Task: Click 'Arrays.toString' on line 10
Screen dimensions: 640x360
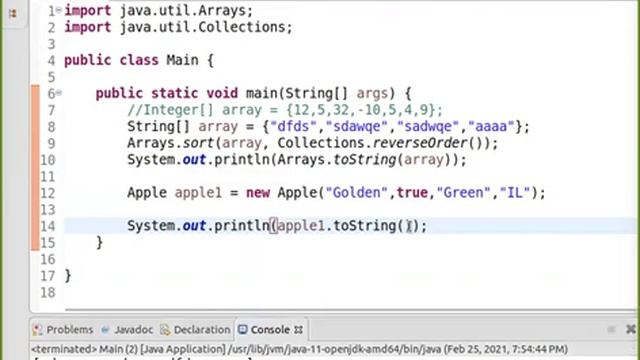Action: [x=337, y=160]
